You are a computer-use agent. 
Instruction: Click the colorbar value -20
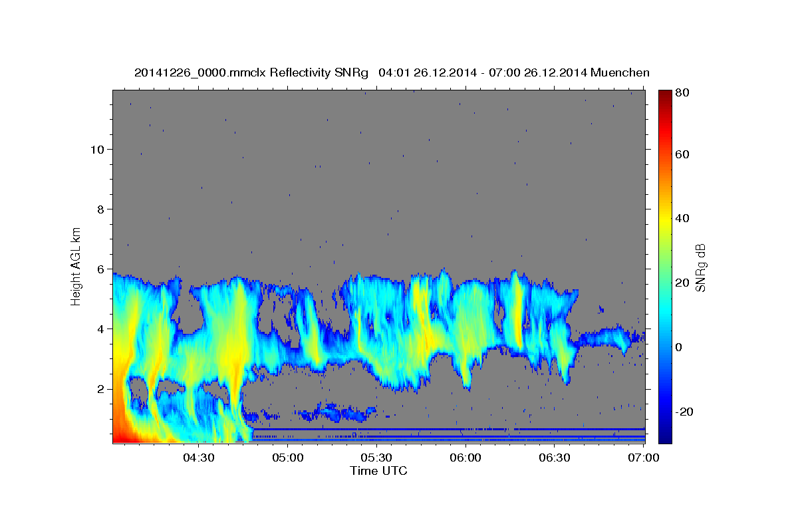684,412
